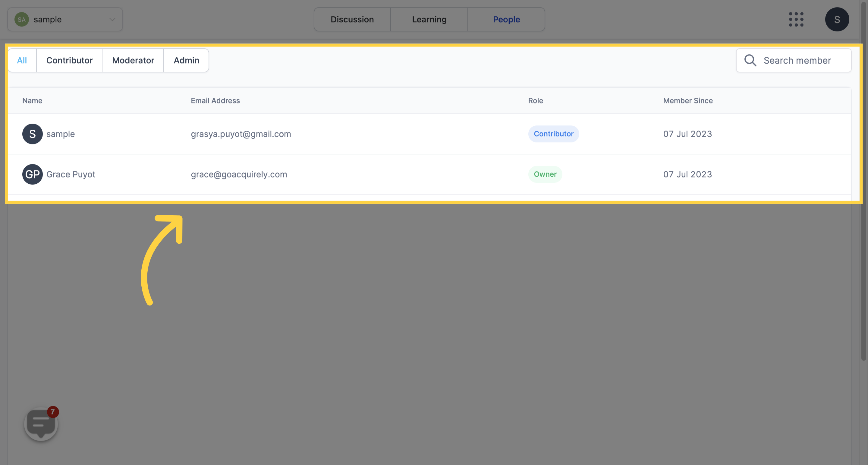Click the 'SA' community avatar top left

(x=21, y=19)
